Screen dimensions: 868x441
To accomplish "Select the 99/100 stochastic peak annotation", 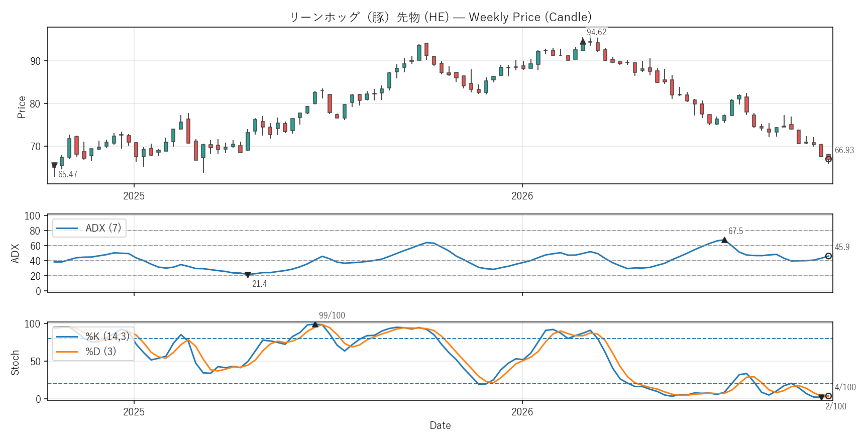I will click(x=332, y=315).
